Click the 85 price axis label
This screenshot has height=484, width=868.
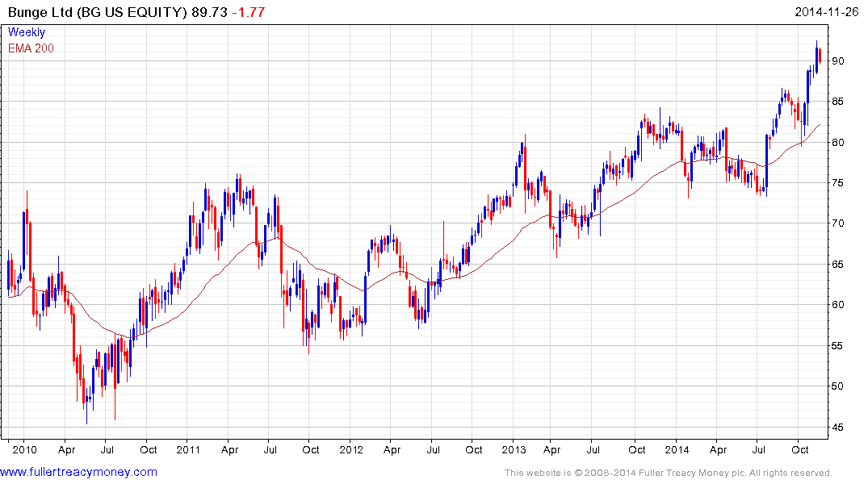tap(837, 102)
